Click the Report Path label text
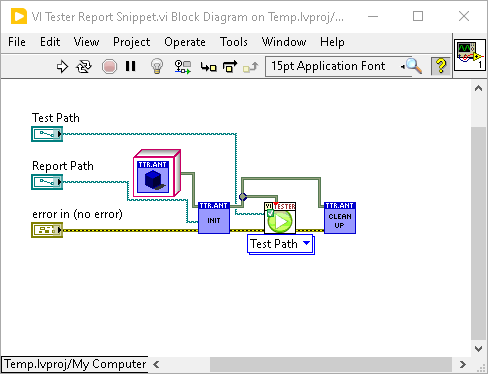Image resolution: width=488 pixels, height=374 pixels. [x=63, y=166]
